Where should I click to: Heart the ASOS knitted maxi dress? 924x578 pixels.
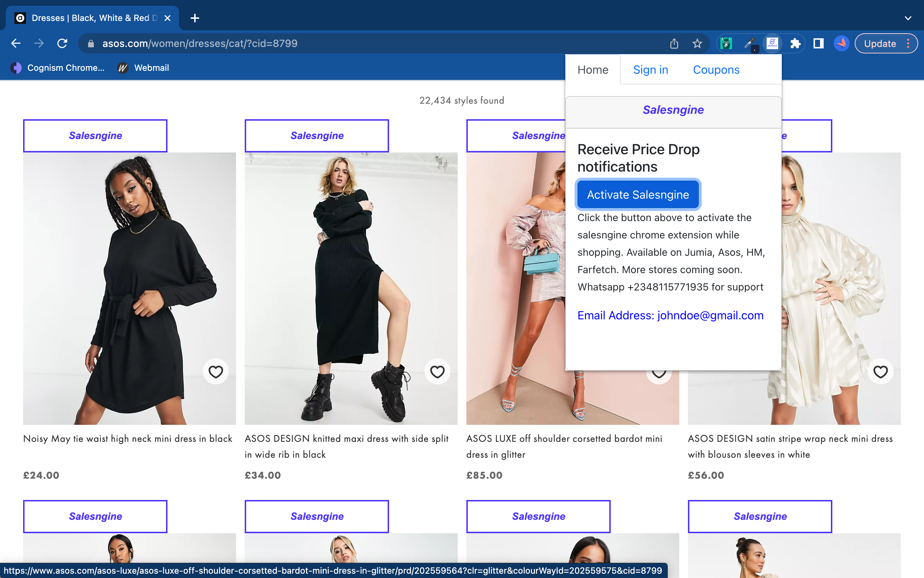tap(437, 372)
